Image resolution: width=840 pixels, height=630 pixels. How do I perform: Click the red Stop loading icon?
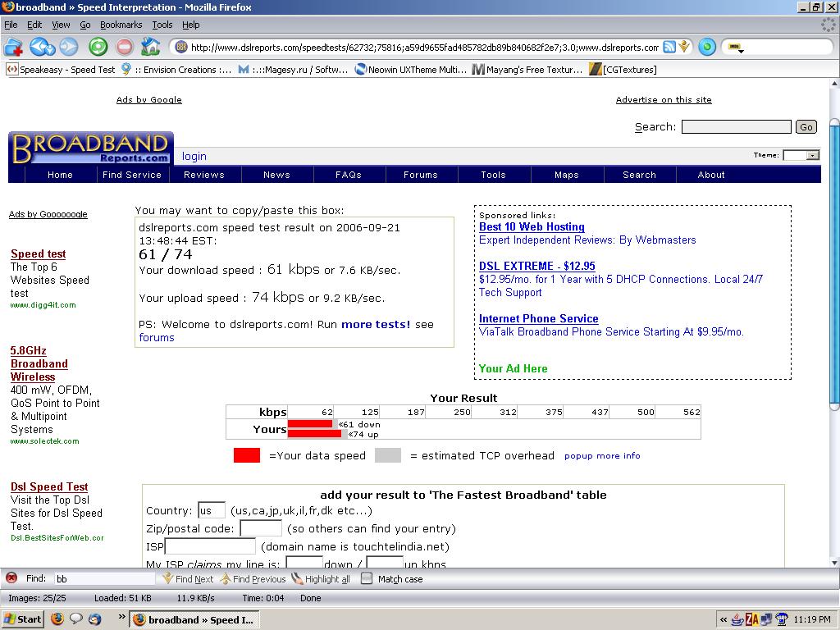click(x=125, y=47)
